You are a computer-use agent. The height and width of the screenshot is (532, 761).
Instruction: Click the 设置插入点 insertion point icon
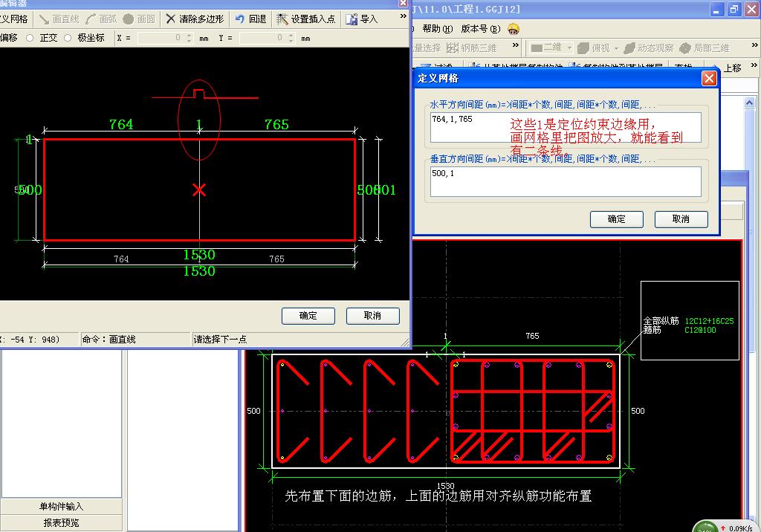(282, 19)
